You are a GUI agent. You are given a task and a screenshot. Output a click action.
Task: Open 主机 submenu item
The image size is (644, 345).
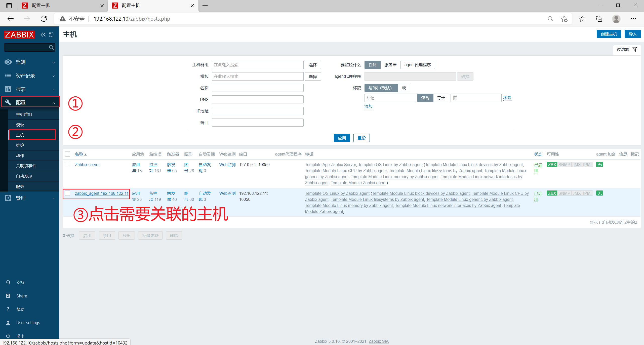pyautogui.click(x=34, y=135)
